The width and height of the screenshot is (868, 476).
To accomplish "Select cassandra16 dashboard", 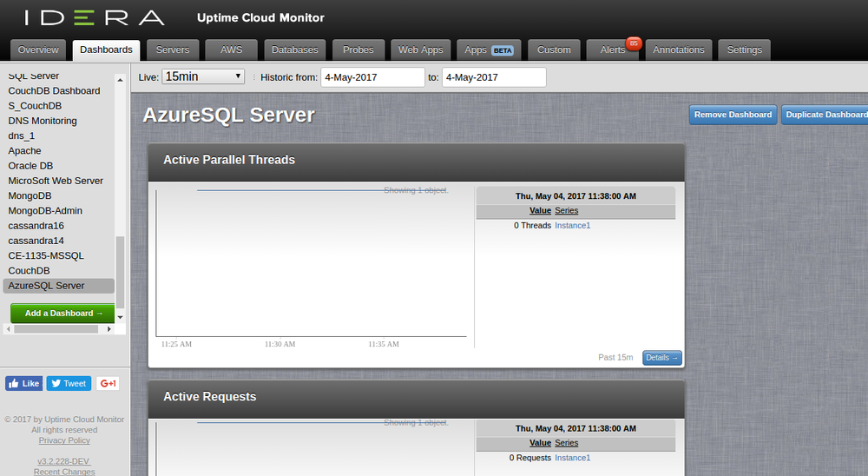I will (x=36, y=226).
